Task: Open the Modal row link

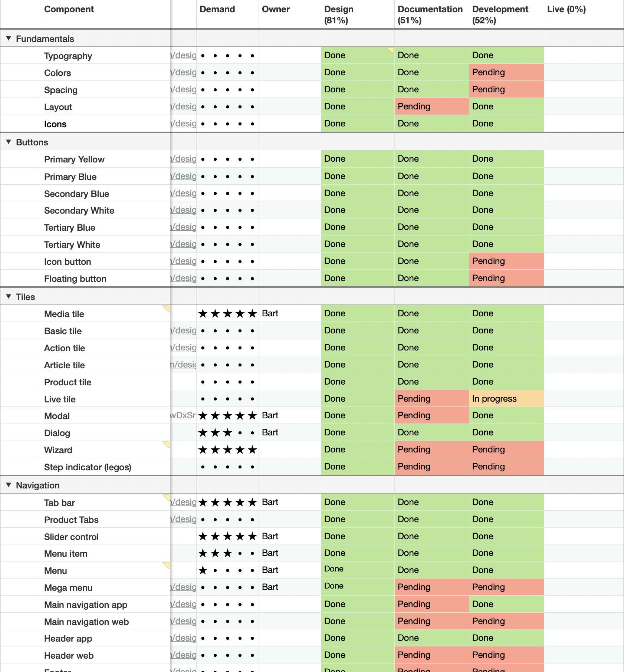Action: (x=183, y=416)
